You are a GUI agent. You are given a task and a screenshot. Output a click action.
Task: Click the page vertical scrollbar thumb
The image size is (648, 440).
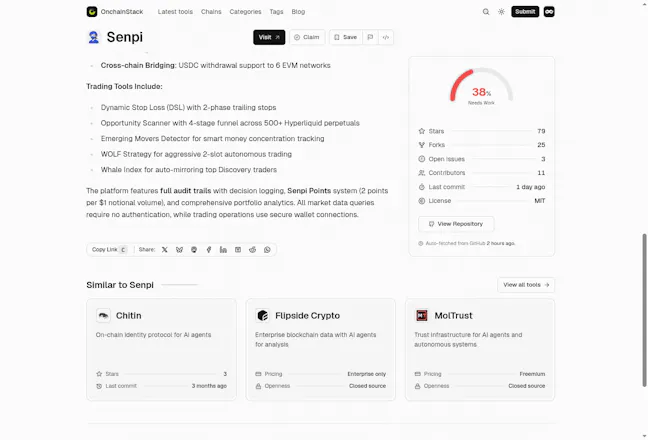click(644, 310)
